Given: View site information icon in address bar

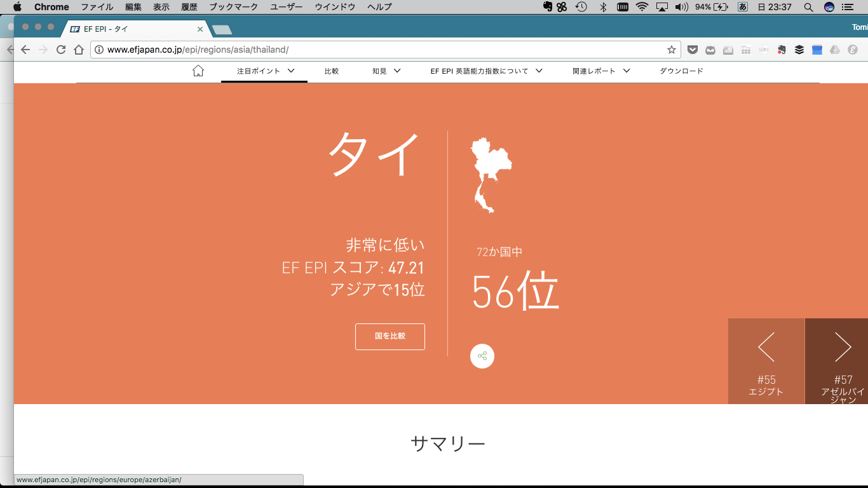Looking at the screenshot, I should 99,50.
